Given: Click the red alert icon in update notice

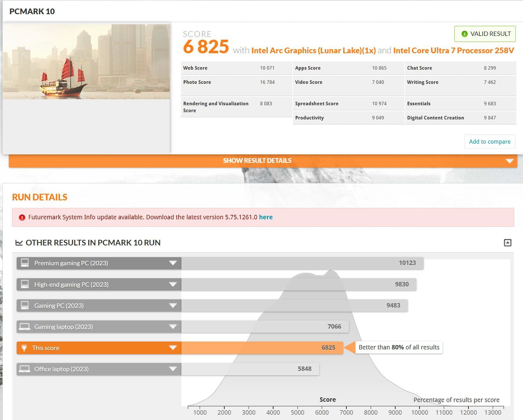Looking at the screenshot, I should click(22, 217).
